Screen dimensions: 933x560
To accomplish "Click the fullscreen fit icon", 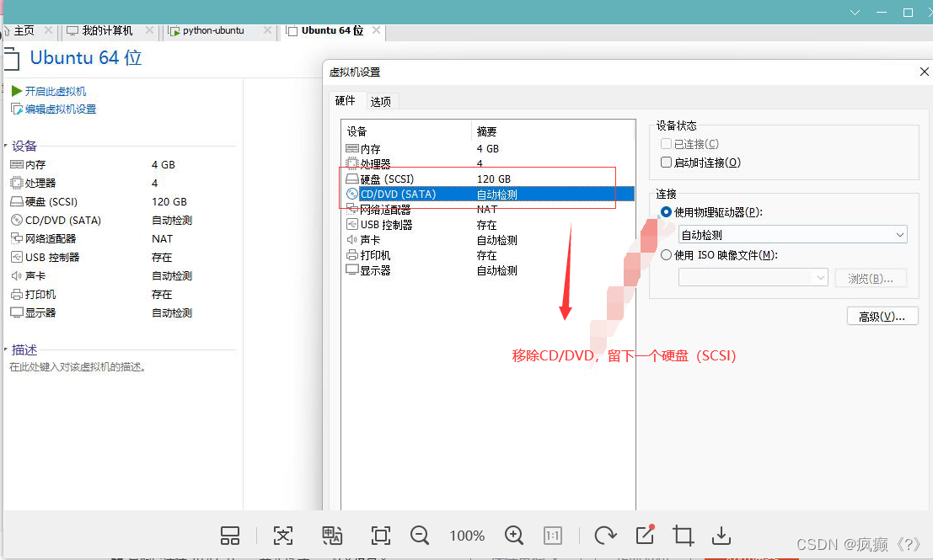I will click(x=381, y=536).
